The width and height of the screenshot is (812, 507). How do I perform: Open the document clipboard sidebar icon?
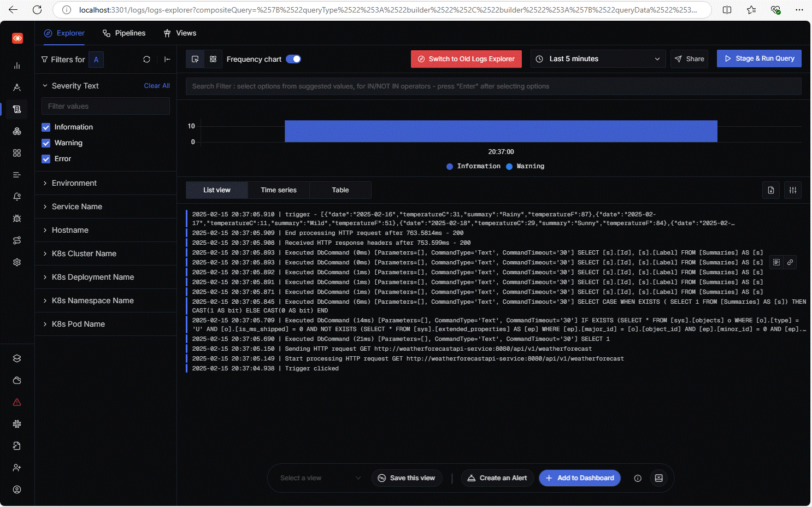click(17, 446)
